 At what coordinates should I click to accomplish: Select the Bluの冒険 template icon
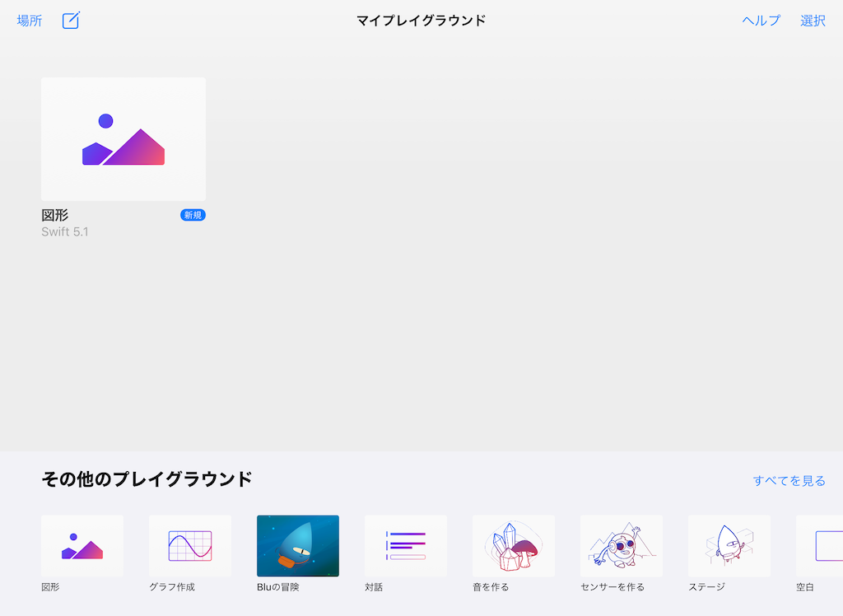point(298,545)
